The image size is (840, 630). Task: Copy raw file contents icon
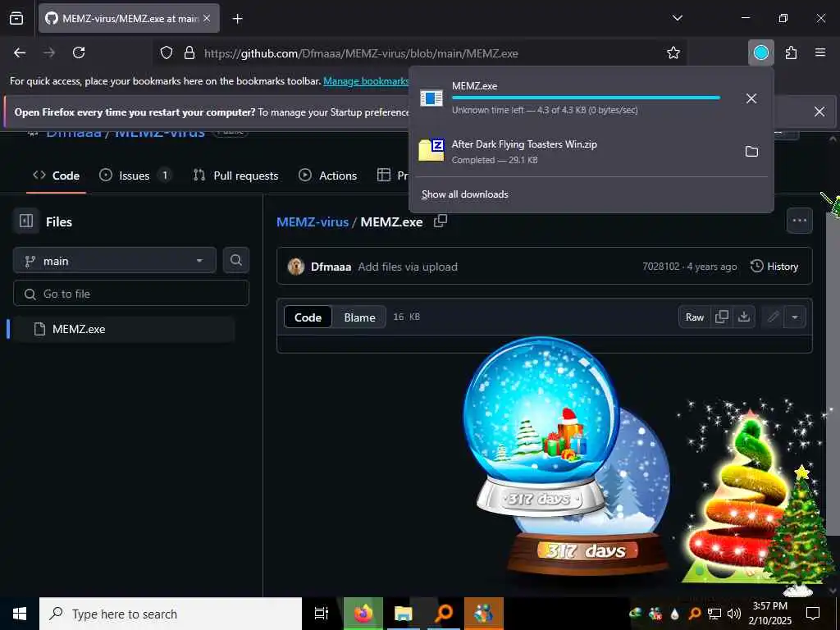point(722,317)
